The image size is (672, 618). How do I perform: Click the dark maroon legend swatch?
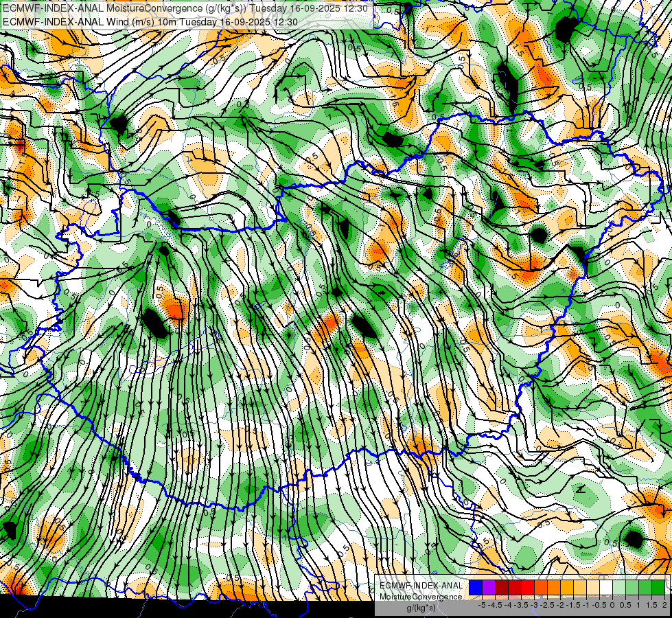point(502,587)
